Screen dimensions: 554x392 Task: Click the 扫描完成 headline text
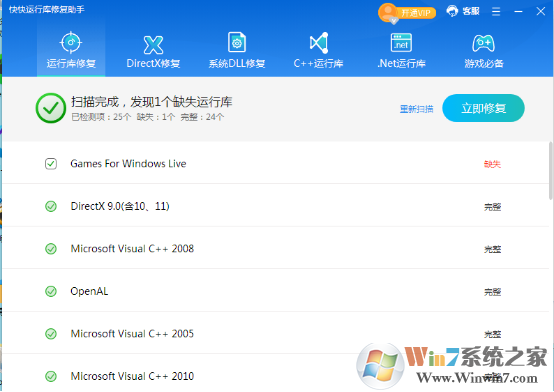(x=152, y=102)
